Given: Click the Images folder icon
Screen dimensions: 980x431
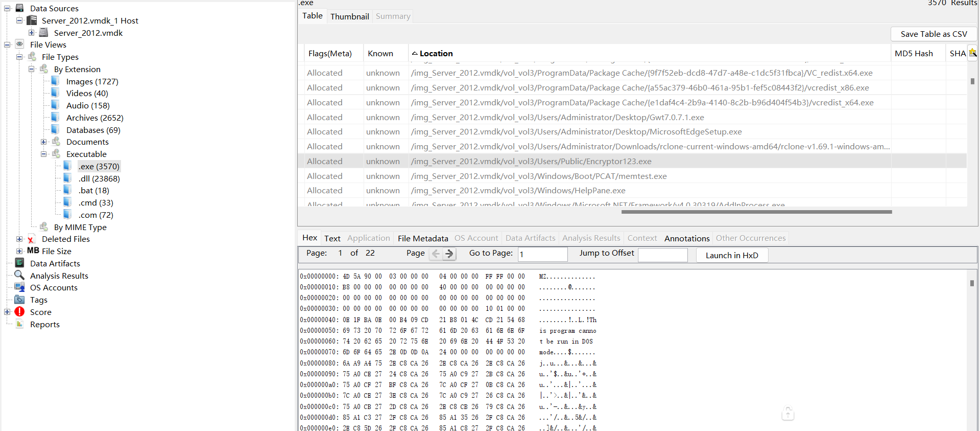Looking at the screenshot, I should [x=55, y=81].
